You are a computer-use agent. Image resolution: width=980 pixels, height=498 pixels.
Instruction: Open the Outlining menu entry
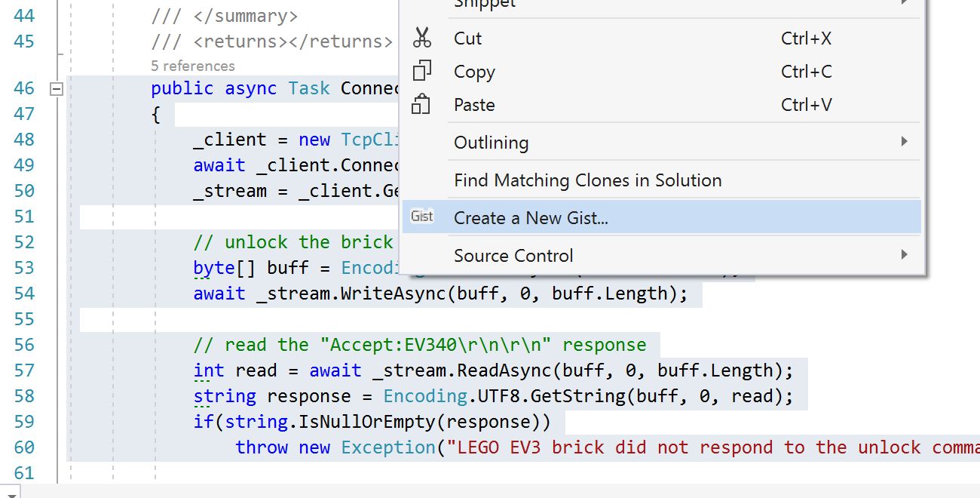point(491,143)
